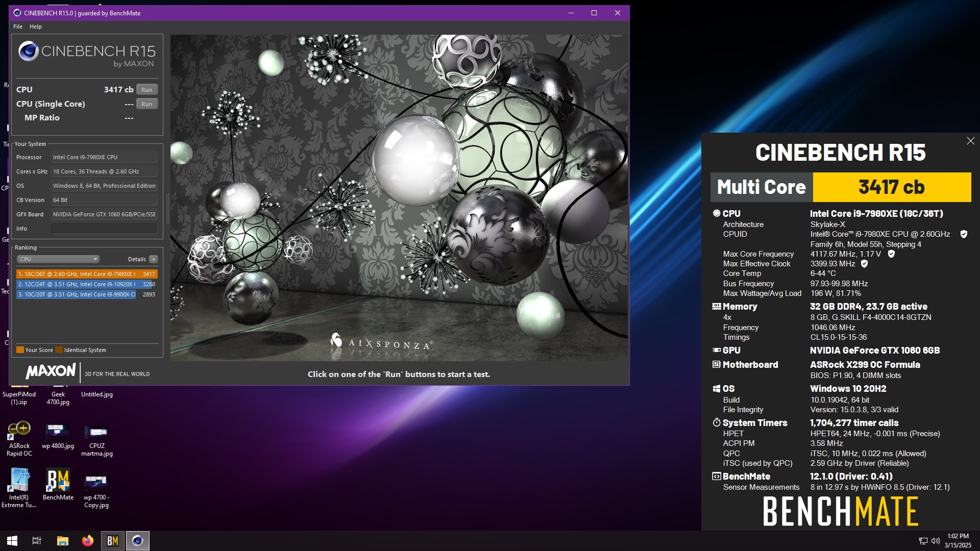
Task: Open Untitled.jpg desktop file
Action: (97, 394)
